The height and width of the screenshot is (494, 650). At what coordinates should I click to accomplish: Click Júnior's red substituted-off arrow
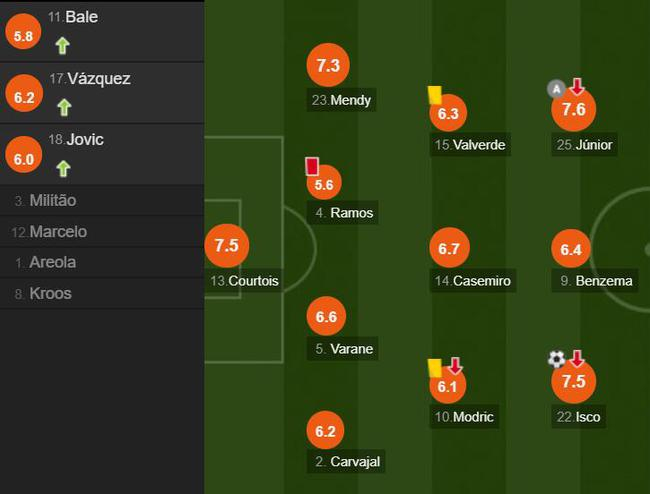click(x=577, y=87)
